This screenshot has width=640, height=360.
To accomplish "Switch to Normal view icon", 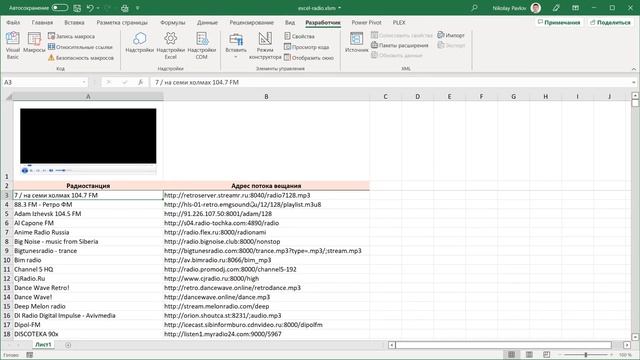I will (511, 354).
